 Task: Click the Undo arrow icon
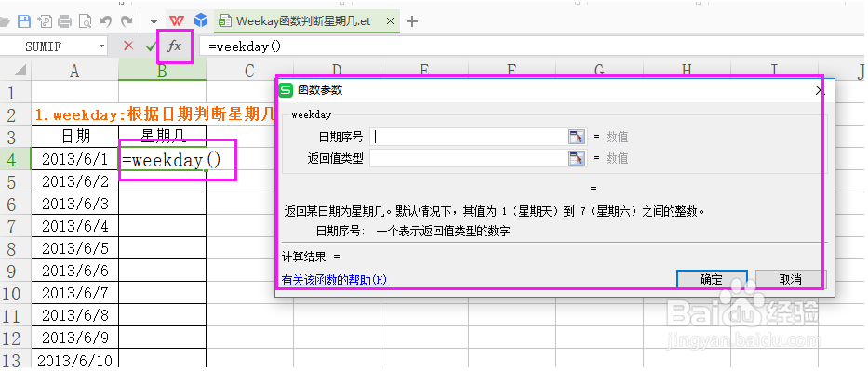(x=106, y=21)
